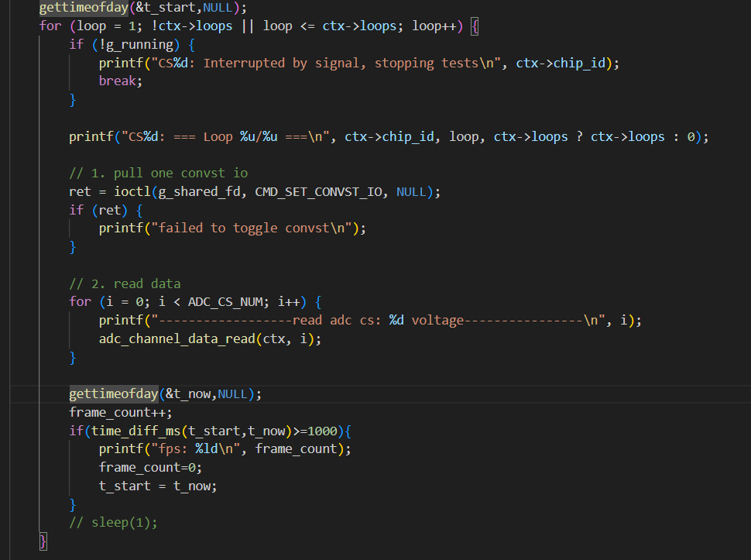The width and height of the screenshot is (751, 560).
Task: Click the second gettimeofday call with t_now
Action: point(113,393)
